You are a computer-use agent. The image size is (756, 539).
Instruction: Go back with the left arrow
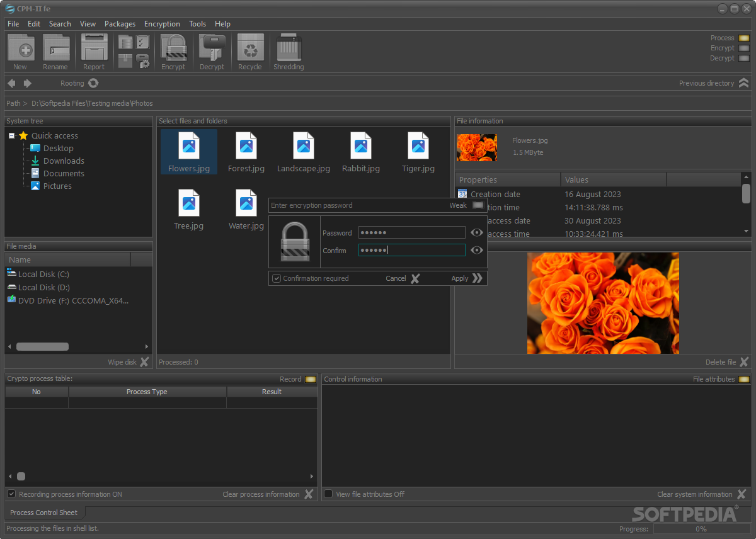(11, 83)
